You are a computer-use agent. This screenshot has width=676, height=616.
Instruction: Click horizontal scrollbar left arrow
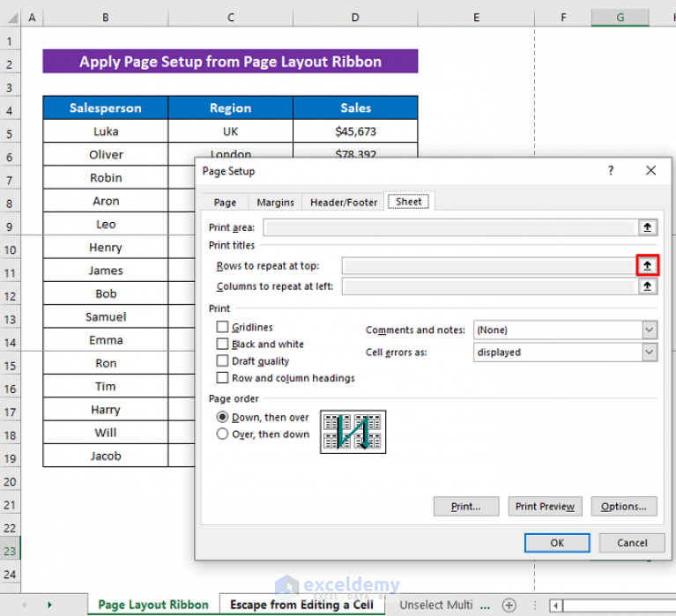[x=556, y=605]
